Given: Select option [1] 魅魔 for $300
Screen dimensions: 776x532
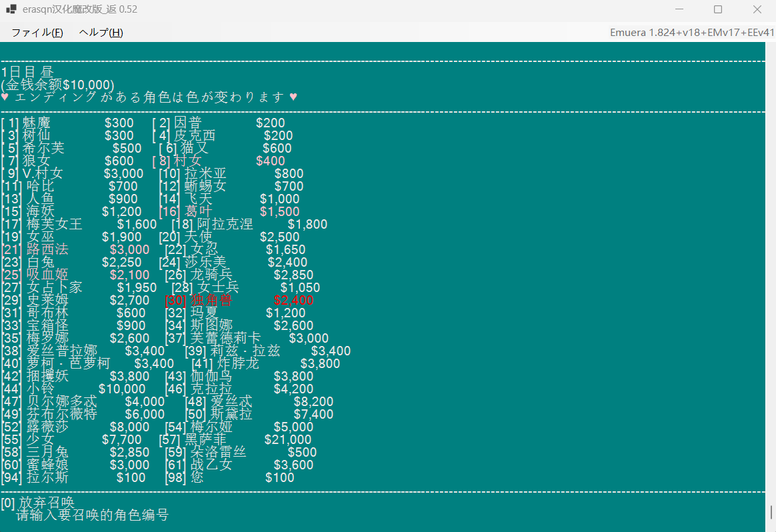Looking at the screenshot, I should 68,123.
